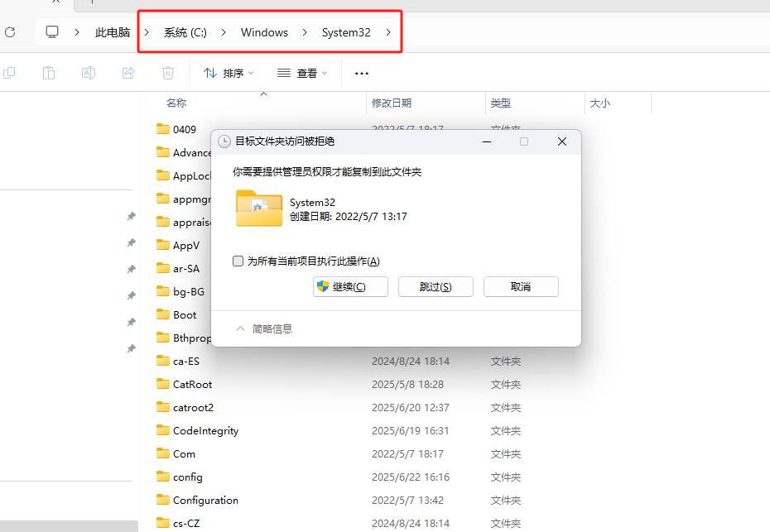The width and height of the screenshot is (770, 532).
Task: Select the "AppV" folder name
Action: (186, 246)
